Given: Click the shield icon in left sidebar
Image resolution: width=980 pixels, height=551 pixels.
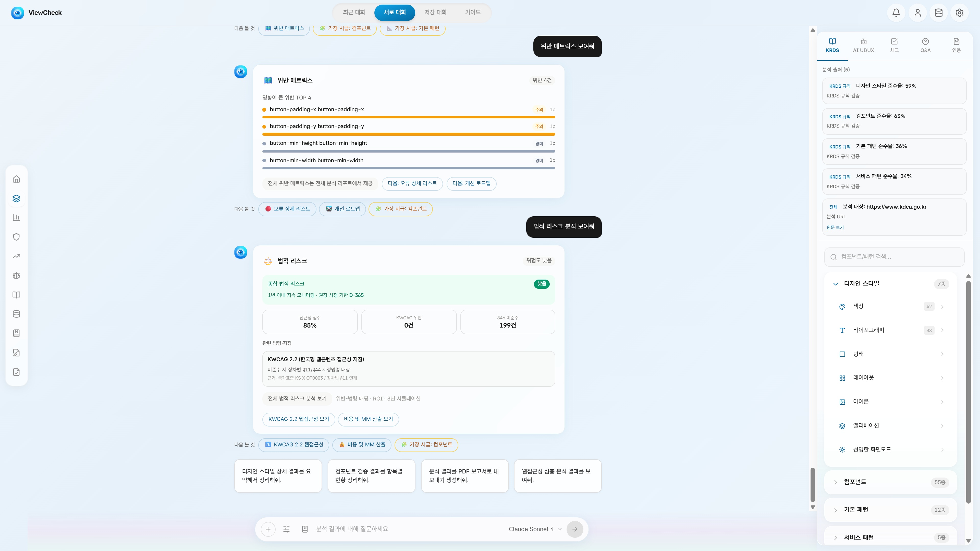Looking at the screenshot, I should click(x=16, y=237).
